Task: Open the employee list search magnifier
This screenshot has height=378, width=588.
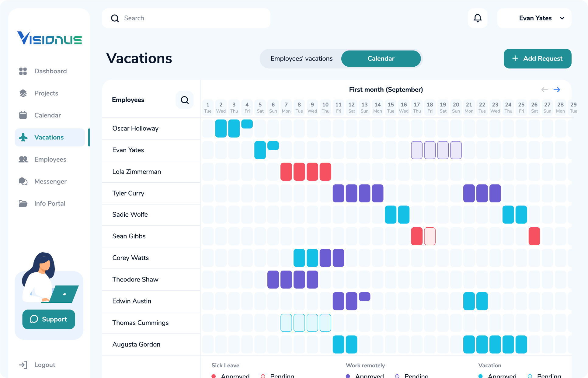Action: point(185,100)
